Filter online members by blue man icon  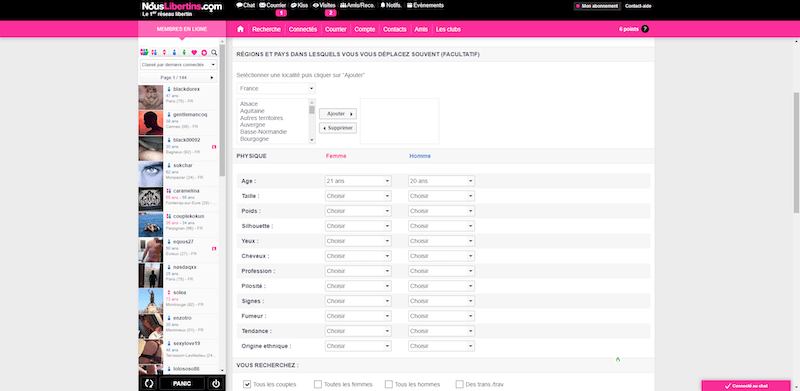(174, 52)
